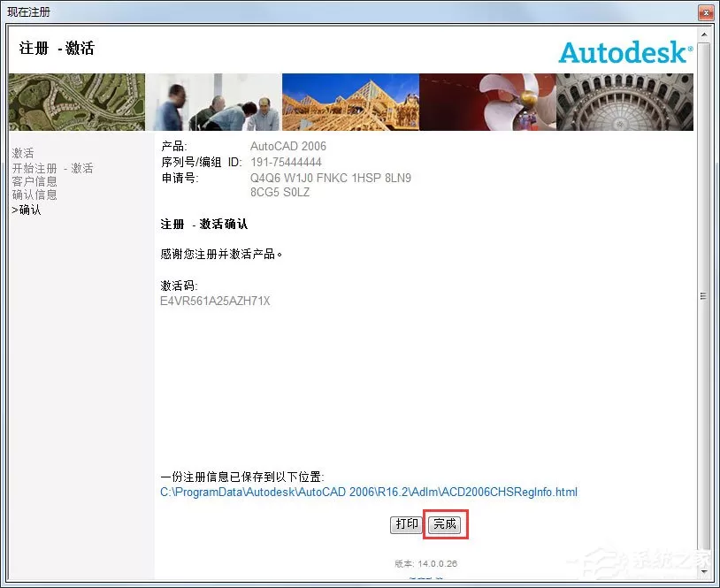The width and height of the screenshot is (720, 588).
Task: Select the 客户信息 sidebar step
Action: tap(34, 181)
